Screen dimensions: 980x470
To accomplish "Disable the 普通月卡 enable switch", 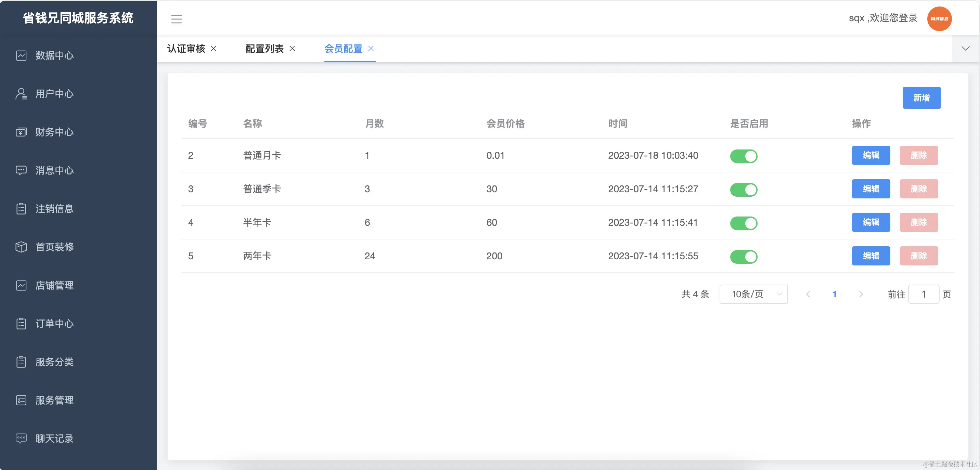I will (744, 156).
